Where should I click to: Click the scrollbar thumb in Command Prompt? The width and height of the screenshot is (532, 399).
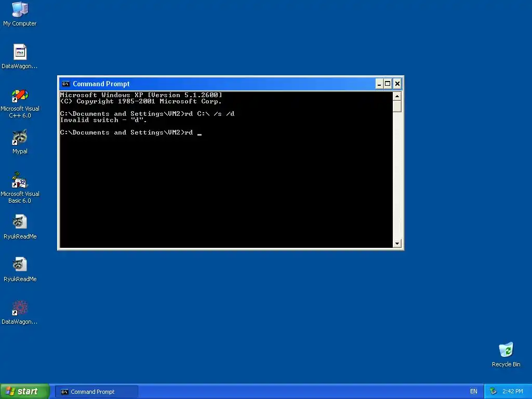tap(397, 106)
